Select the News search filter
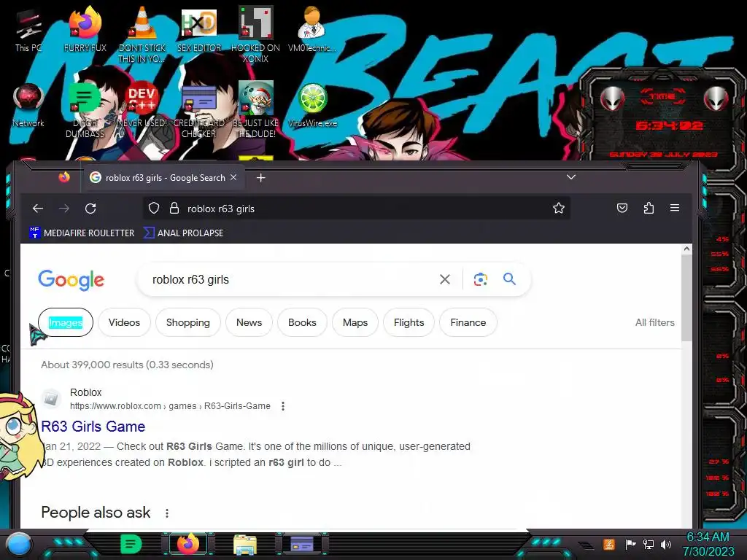 click(x=249, y=322)
